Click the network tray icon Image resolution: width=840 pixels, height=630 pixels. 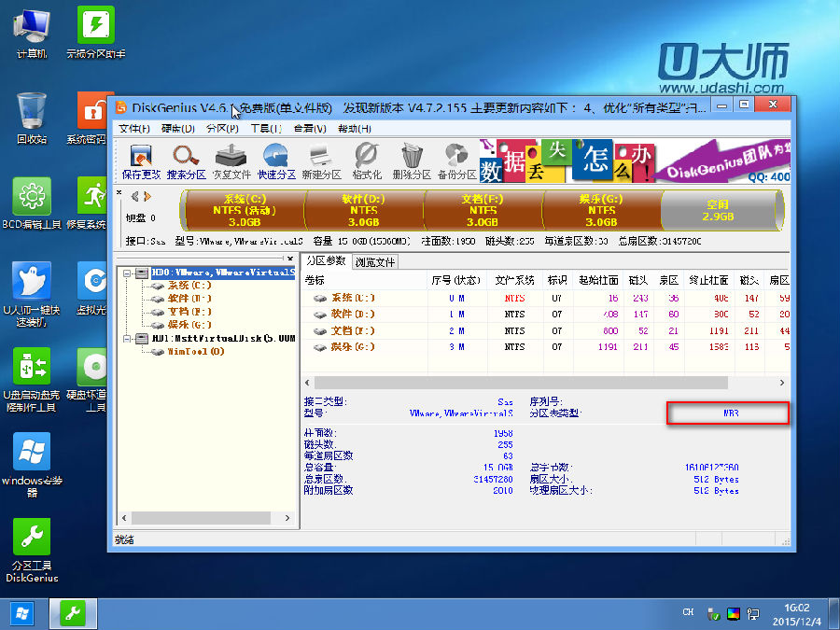click(753, 614)
